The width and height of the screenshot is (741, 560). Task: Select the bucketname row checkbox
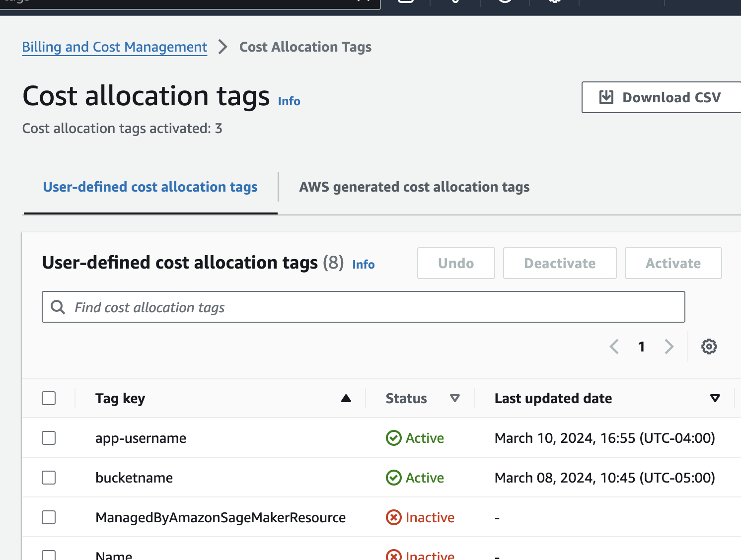[x=49, y=478]
